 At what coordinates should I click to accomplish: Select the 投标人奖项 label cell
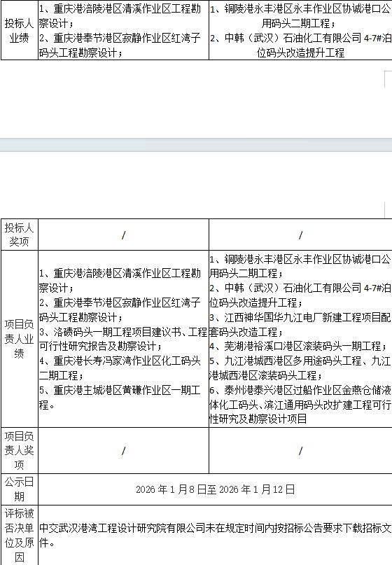19,235
